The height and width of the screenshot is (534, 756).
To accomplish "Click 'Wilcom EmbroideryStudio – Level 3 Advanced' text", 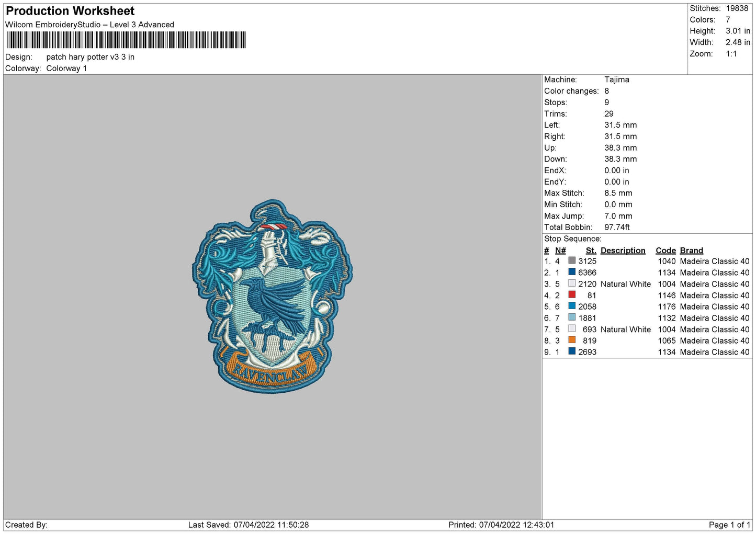I will click(89, 25).
